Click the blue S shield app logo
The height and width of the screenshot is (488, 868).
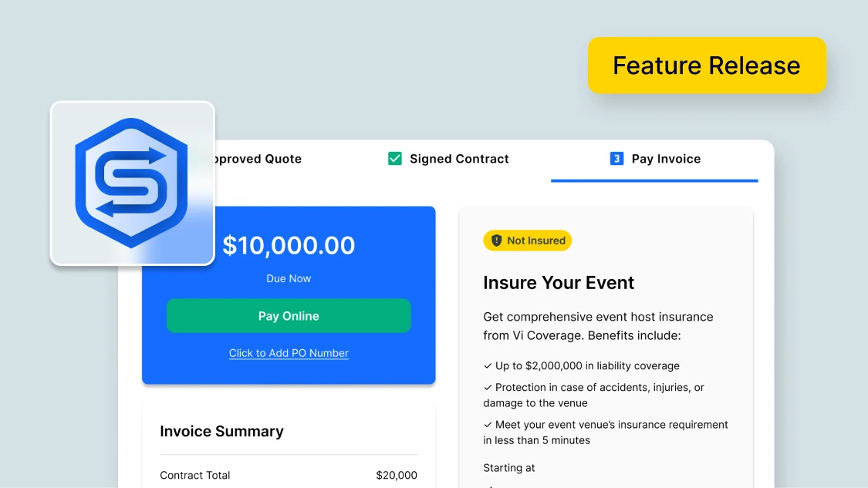(x=131, y=183)
